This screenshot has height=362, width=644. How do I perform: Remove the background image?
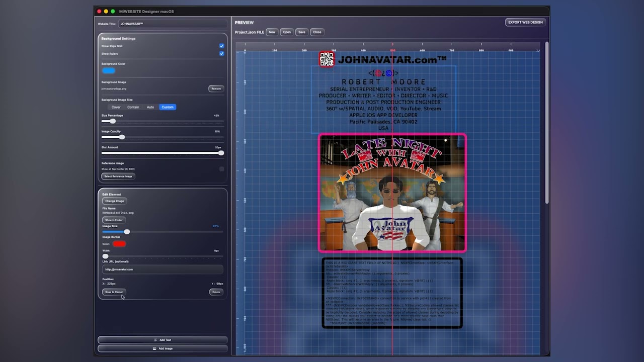(x=216, y=88)
